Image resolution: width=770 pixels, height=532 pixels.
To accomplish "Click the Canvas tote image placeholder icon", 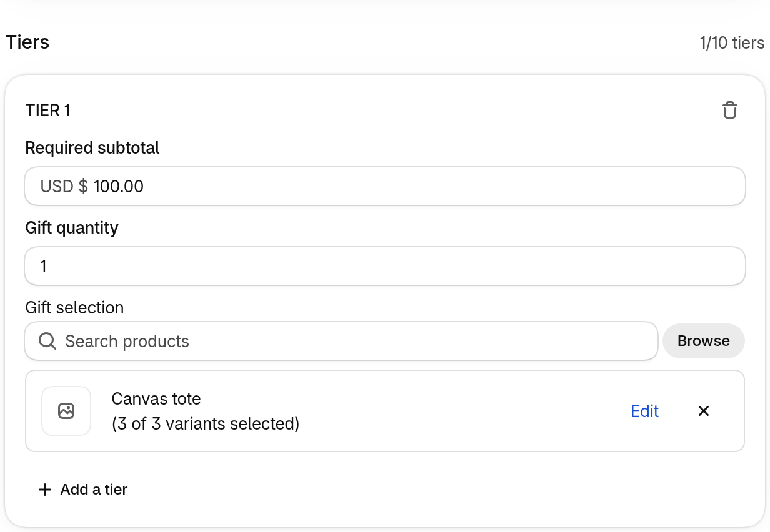I will click(x=66, y=411).
